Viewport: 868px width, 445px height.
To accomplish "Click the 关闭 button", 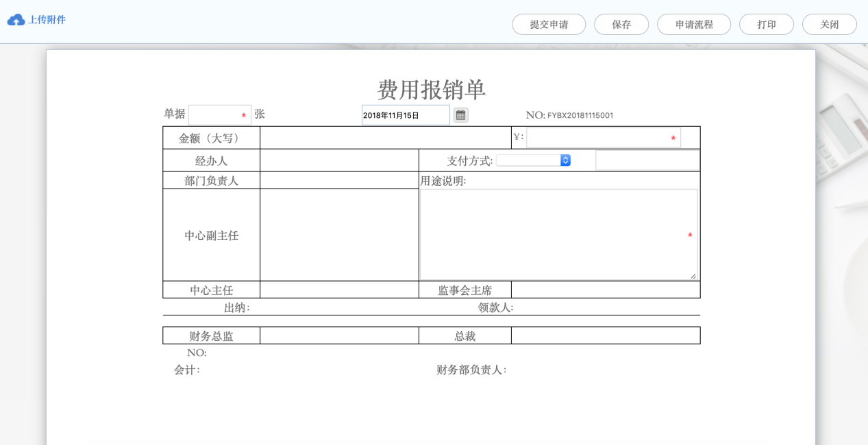I will point(829,24).
